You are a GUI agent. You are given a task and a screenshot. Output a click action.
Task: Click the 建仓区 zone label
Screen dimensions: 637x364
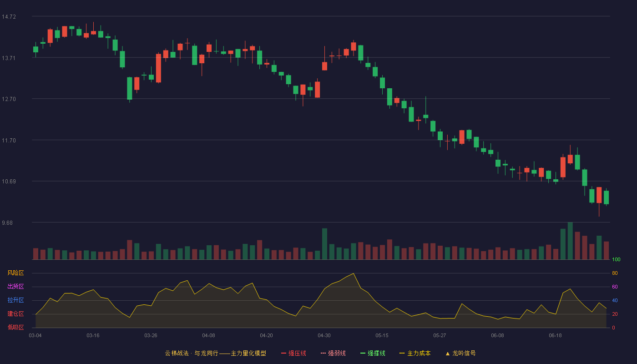pos(16,314)
